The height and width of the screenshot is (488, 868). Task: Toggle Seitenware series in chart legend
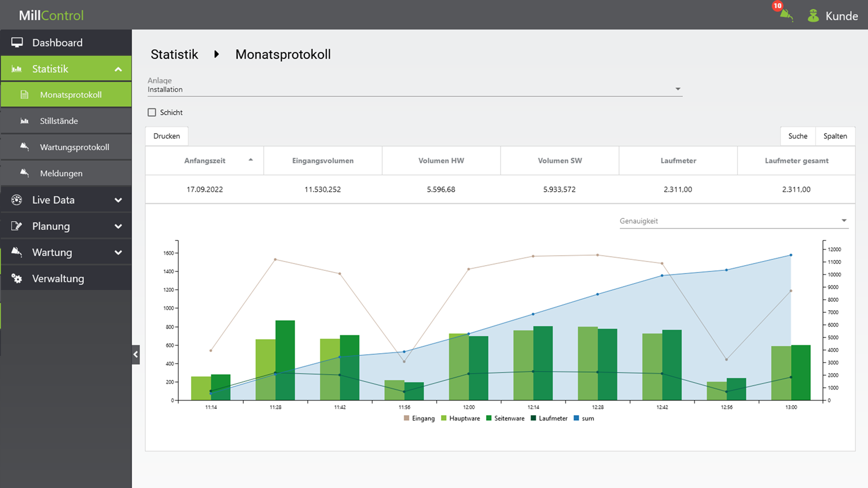[x=505, y=418]
